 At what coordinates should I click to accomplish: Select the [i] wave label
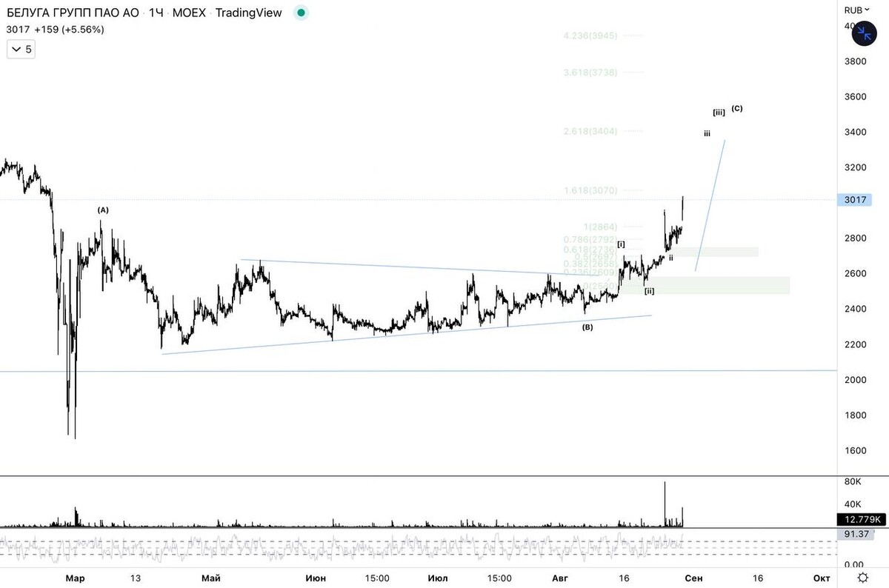coord(621,244)
